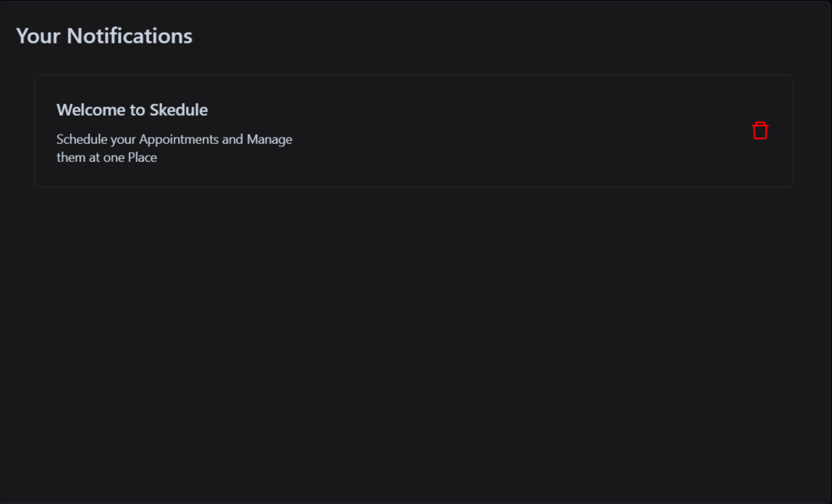Image resolution: width=832 pixels, height=504 pixels.
Task: Click the word 'your' in the description line
Action: tap(123, 140)
